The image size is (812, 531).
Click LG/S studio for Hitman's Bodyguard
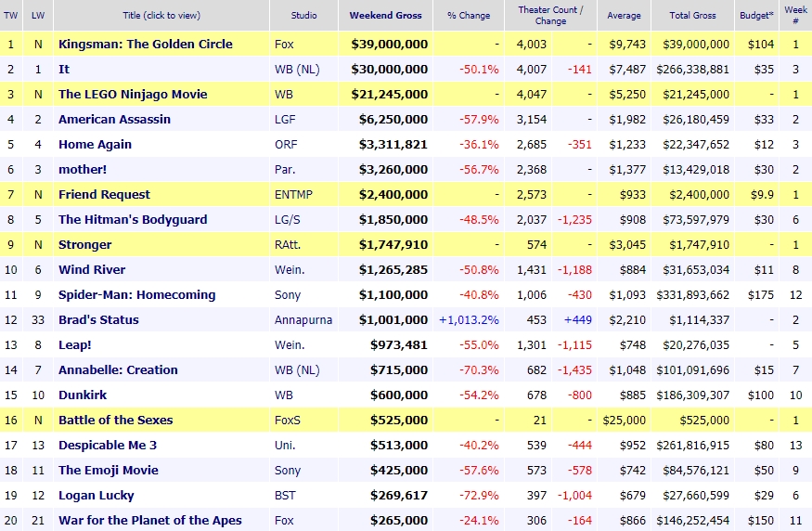[287, 220]
